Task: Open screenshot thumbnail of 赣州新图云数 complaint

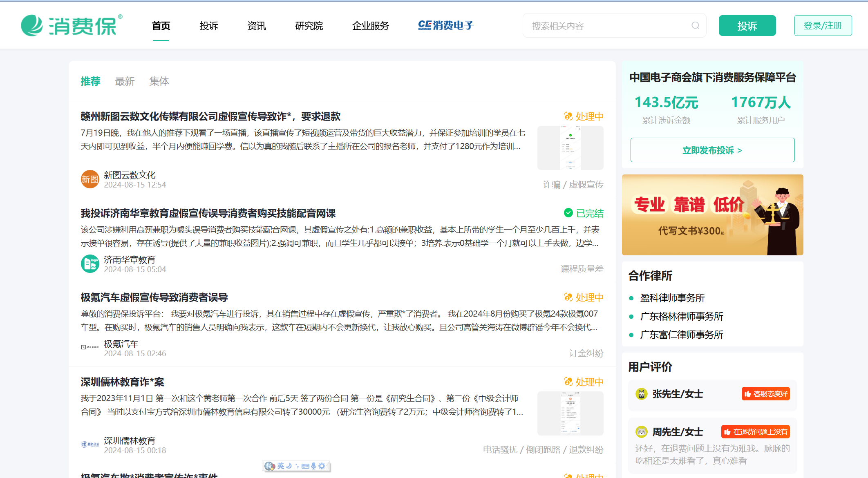Action: click(x=570, y=148)
